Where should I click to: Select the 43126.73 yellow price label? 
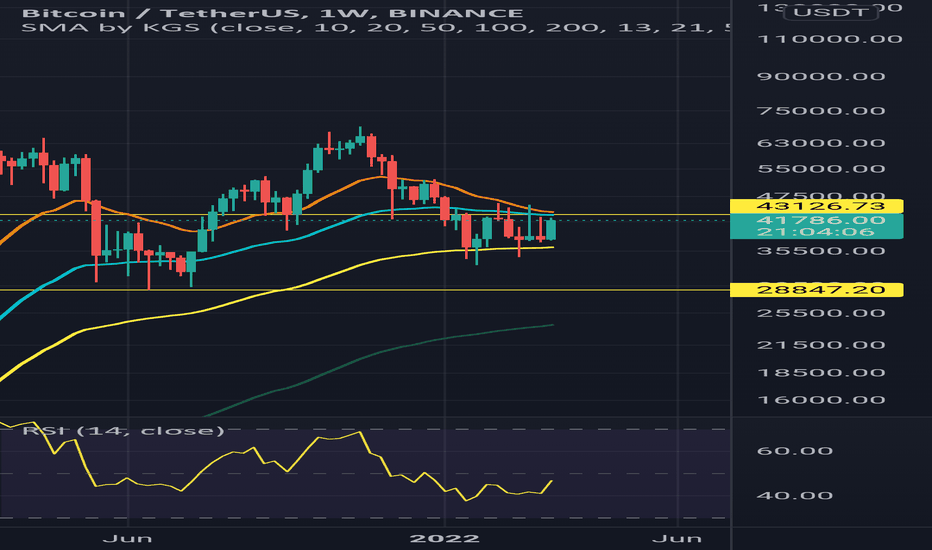coord(817,206)
